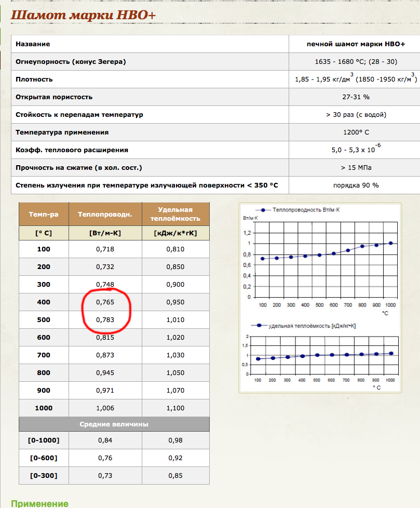Image resolution: width=420 pixels, height=508 pixels.
Task: Open the удельная теплоёмкость chart image
Action: coord(320,356)
